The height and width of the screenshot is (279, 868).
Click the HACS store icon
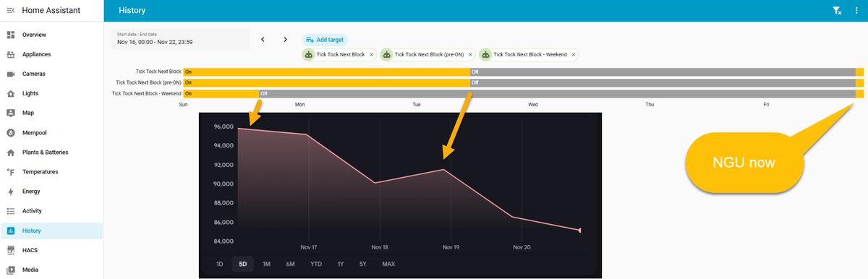point(11,250)
